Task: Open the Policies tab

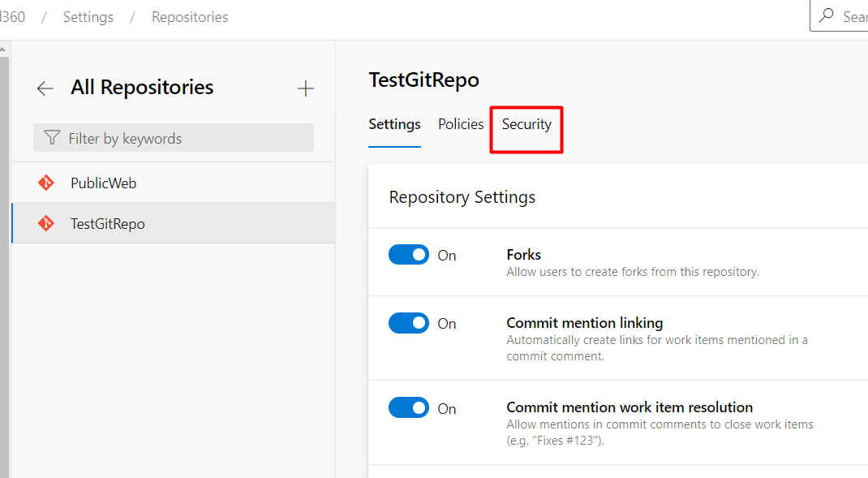Action: point(461,124)
